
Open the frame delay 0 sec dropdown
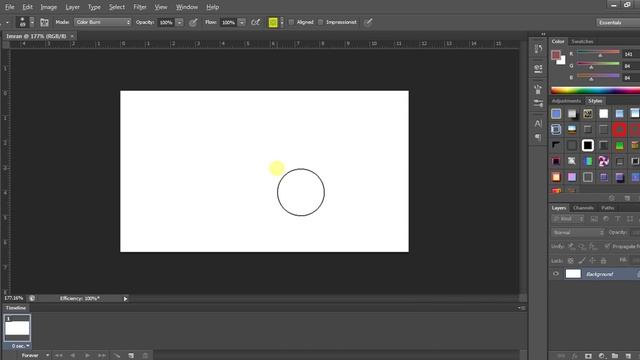(20, 346)
